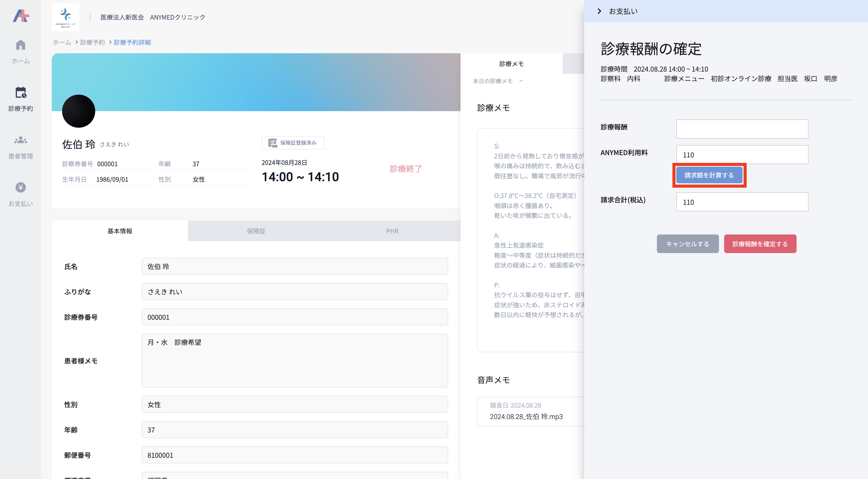Click the patient's black avatar image
Screen dimensions: 868x479
78,111
